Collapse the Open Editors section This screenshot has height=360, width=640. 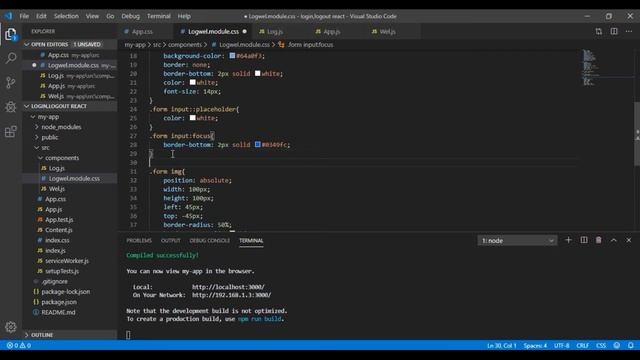click(27, 44)
